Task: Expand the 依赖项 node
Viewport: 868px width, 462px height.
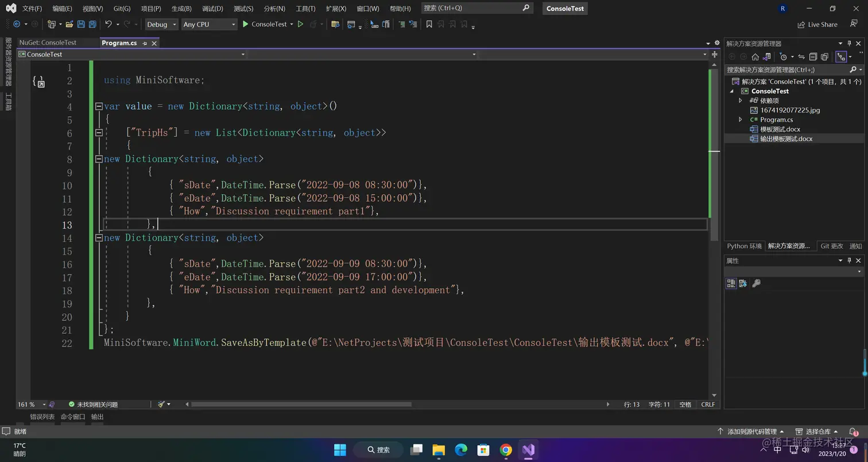Action: click(x=741, y=101)
